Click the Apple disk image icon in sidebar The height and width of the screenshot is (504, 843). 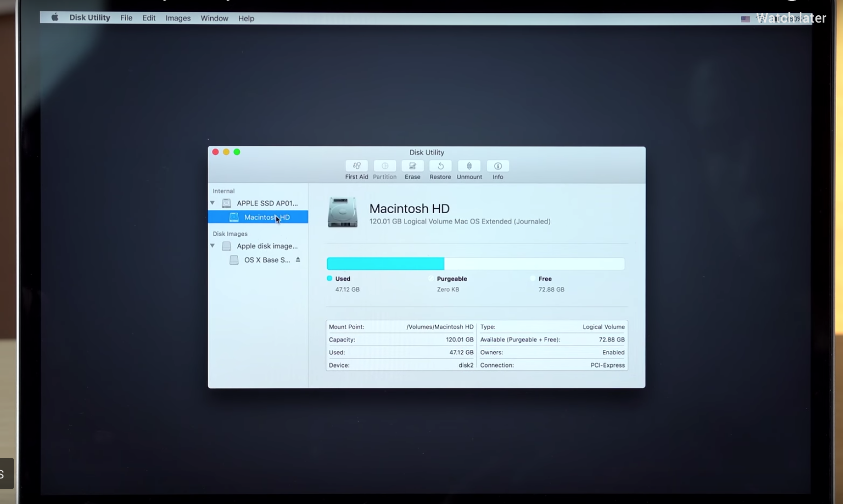click(226, 246)
